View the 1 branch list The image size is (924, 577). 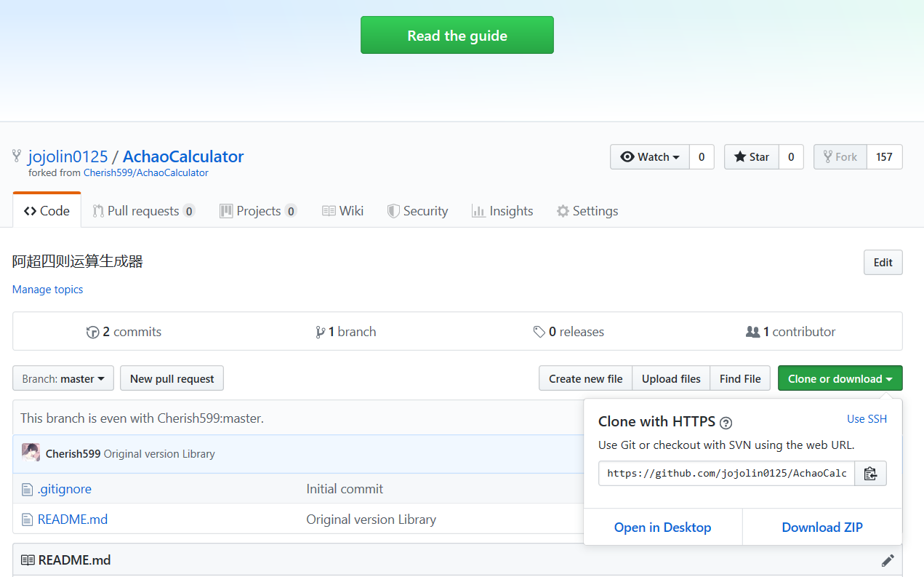(346, 332)
